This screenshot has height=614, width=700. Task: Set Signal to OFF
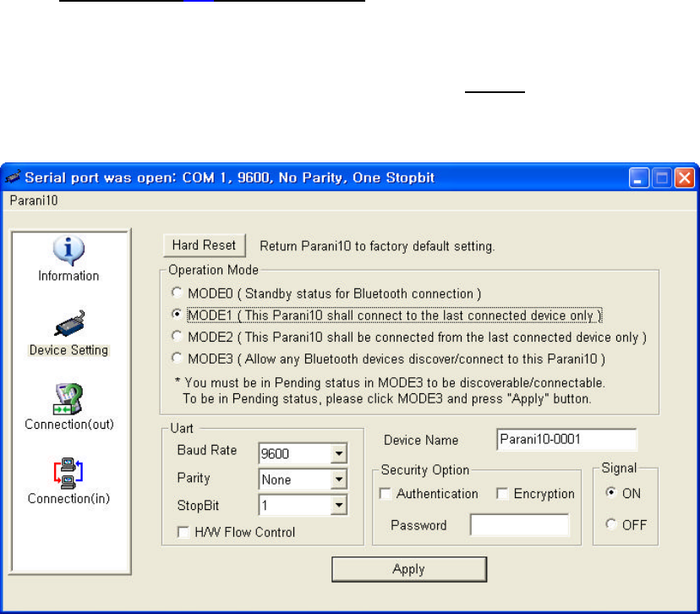(x=610, y=524)
